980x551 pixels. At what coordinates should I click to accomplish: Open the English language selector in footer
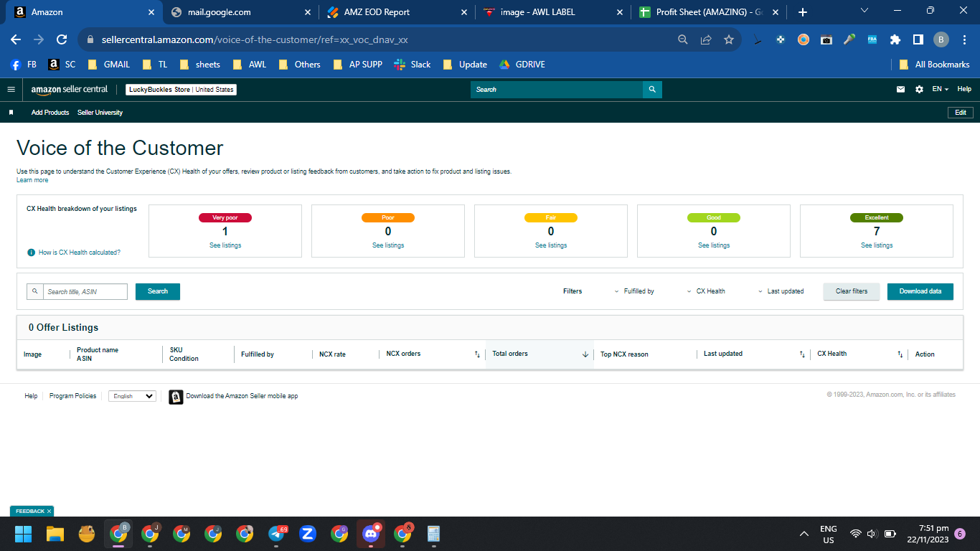pyautogui.click(x=132, y=396)
